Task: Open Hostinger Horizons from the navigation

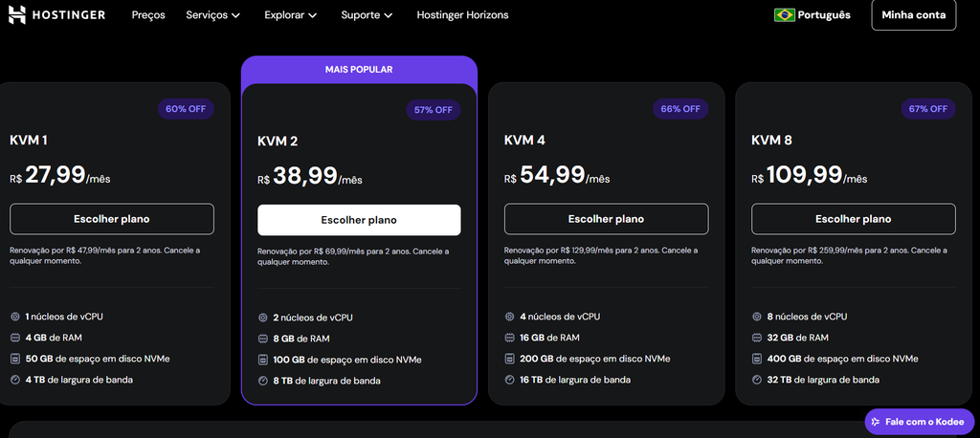Action: click(462, 15)
